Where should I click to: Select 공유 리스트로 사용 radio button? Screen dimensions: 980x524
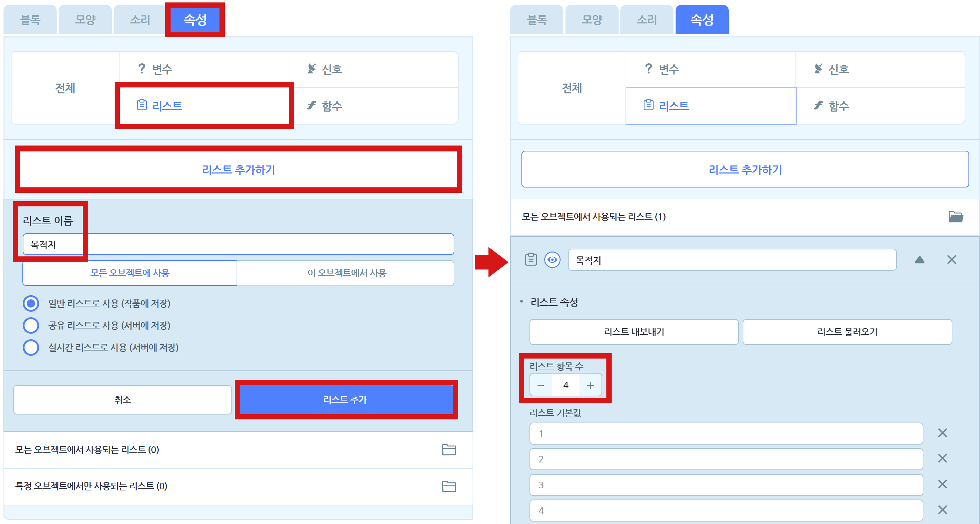tap(31, 326)
